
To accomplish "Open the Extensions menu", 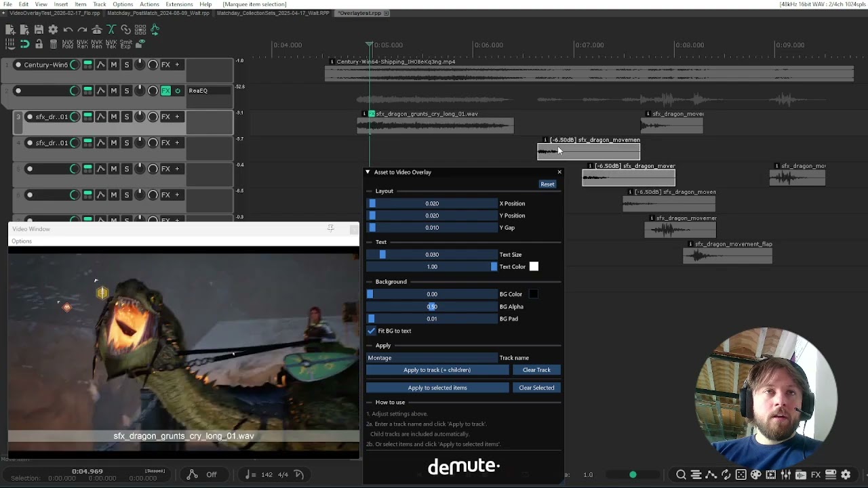I will 179,4.
